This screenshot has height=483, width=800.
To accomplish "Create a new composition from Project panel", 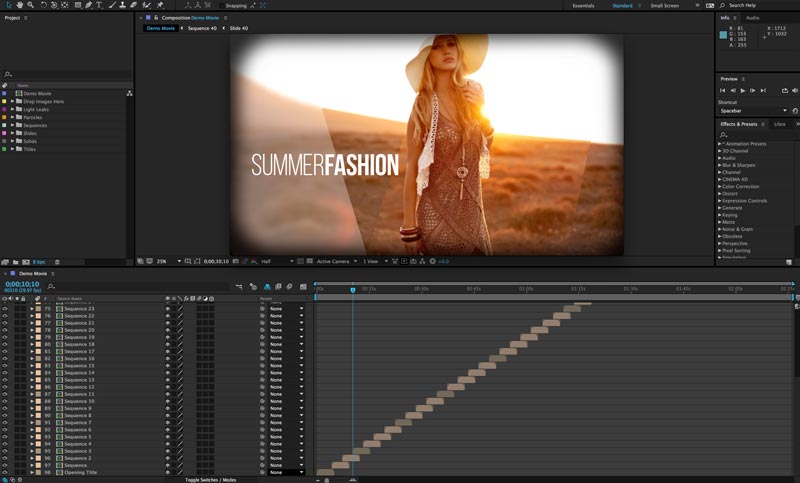I will 26,262.
